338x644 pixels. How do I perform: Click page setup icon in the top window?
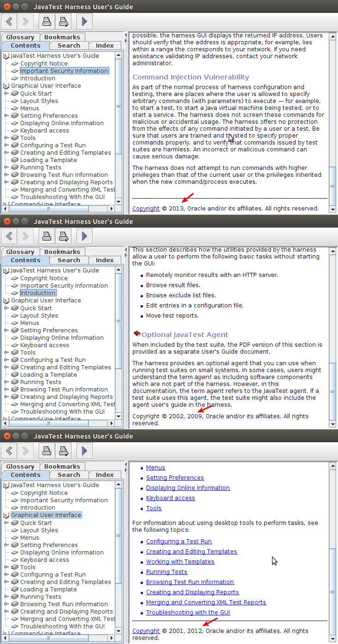(x=63, y=21)
